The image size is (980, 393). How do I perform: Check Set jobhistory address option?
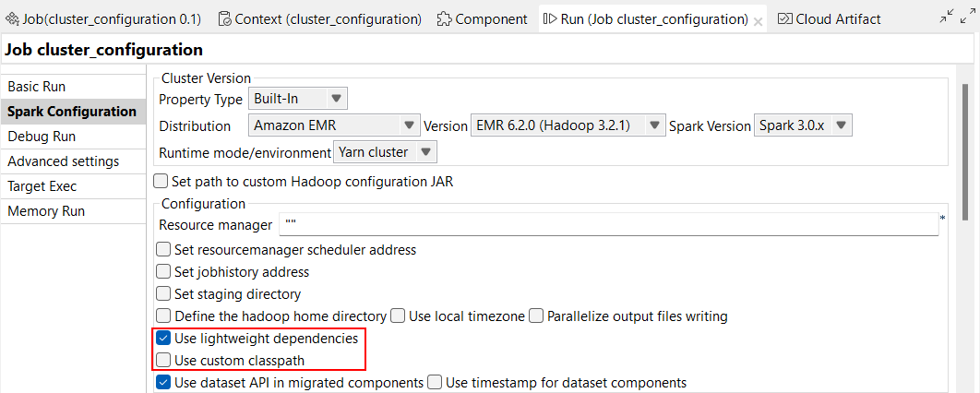tap(164, 272)
